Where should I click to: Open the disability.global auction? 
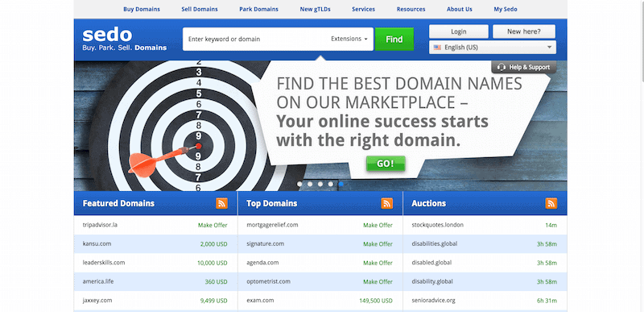point(432,281)
